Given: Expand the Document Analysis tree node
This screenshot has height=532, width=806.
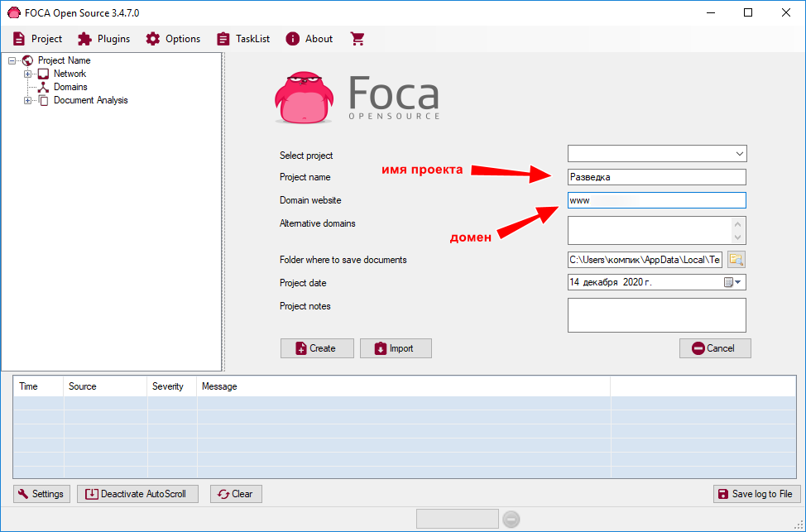Looking at the screenshot, I should (x=28, y=101).
